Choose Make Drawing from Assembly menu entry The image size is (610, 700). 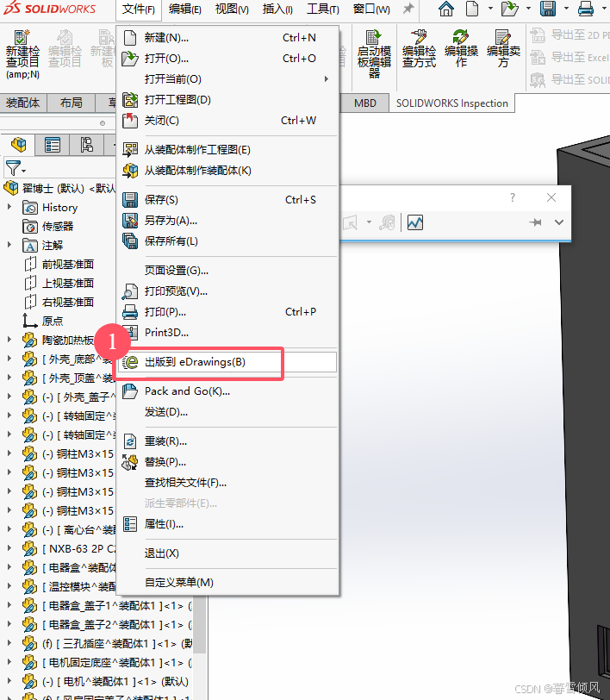point(227,150)
